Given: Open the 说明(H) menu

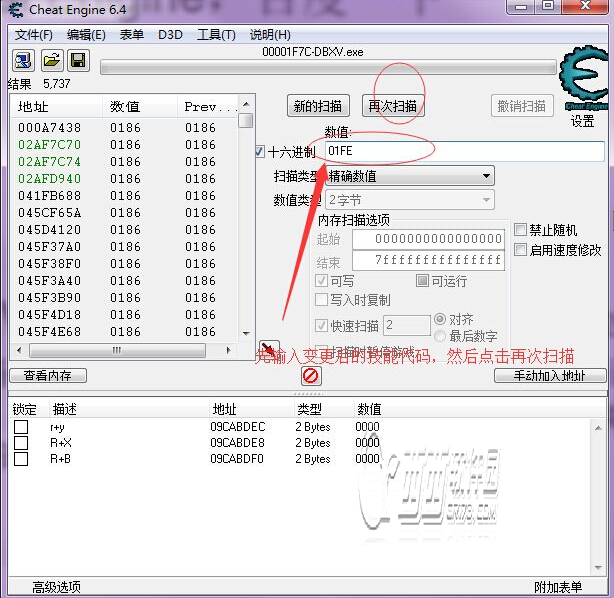Looking at the screenshot, I should point(270,35).
